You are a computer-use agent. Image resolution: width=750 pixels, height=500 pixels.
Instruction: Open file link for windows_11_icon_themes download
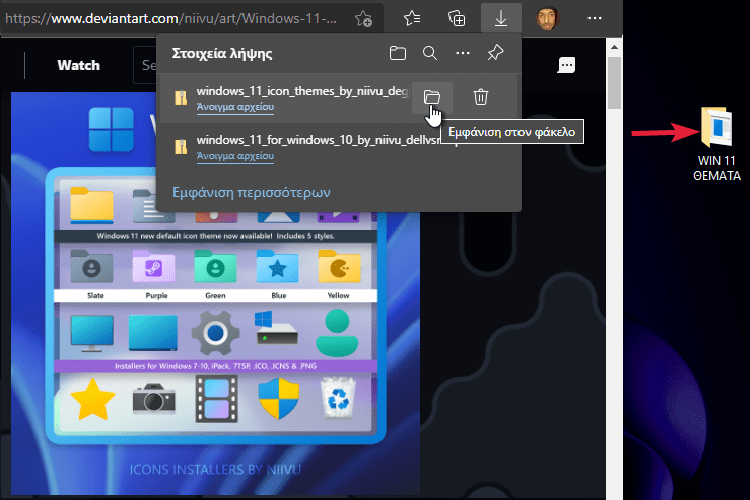(235, 107)
